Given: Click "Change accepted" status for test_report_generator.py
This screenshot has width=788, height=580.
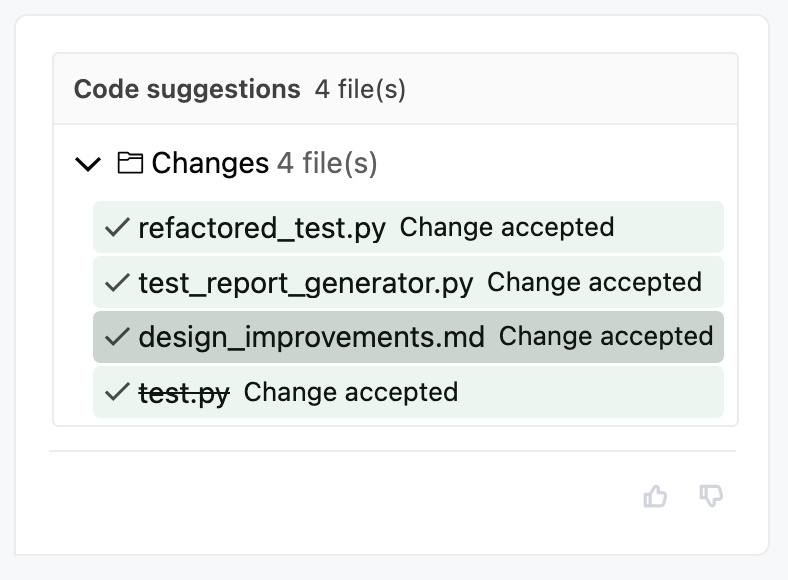Looking at the screenshot, I should (x=594, y=282).
